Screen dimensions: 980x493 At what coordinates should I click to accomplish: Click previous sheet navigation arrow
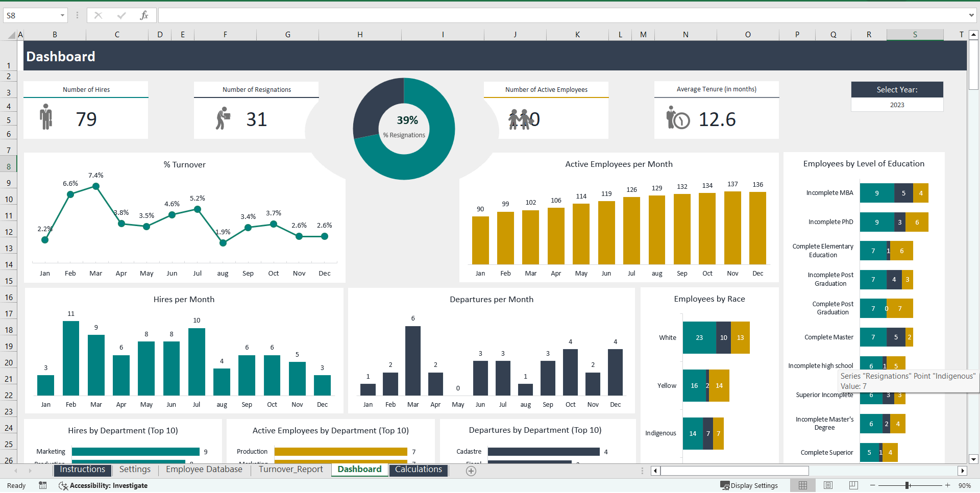(16, 471)
